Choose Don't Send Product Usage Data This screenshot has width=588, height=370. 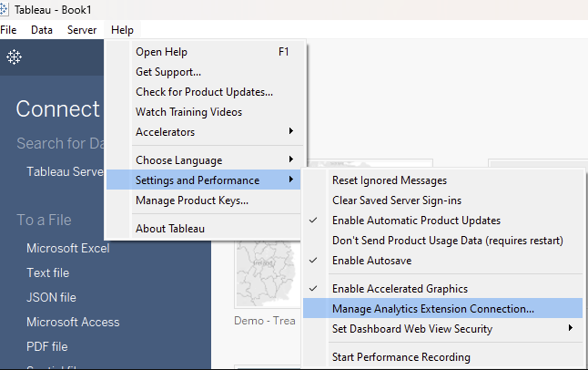448,241
